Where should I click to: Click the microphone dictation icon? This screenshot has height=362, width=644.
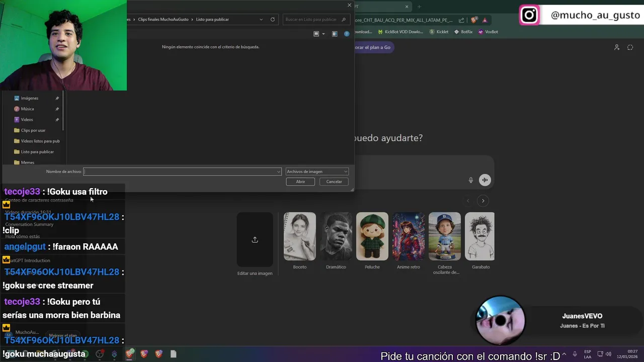point(471,180)
